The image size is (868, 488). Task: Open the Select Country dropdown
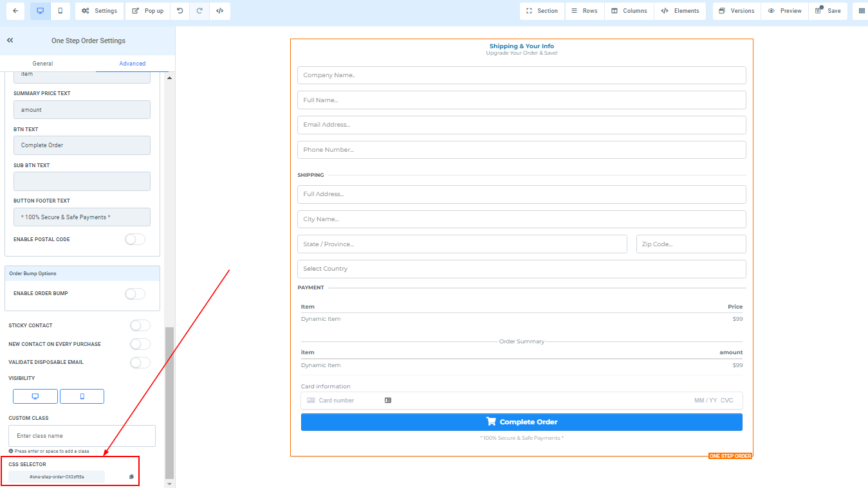click(521, 269)
